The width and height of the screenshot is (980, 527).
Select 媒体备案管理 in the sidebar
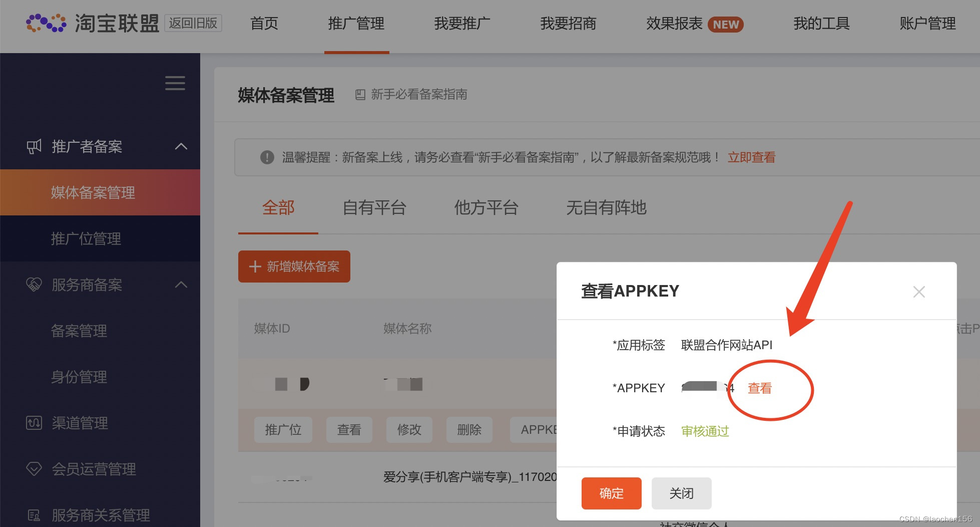pos(100,192)
